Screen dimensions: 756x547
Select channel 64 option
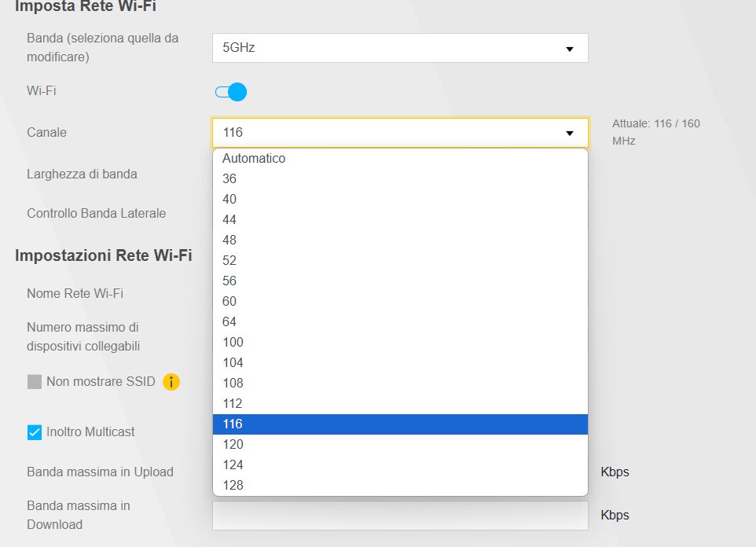(x=399, y=321)
